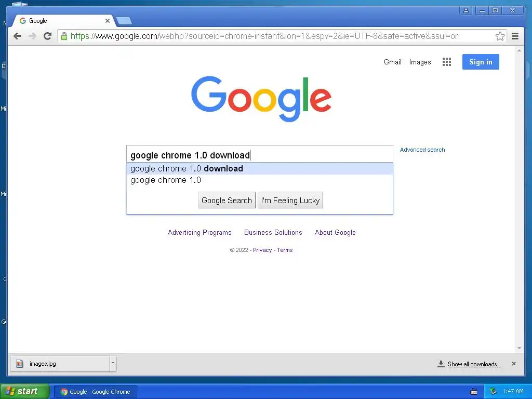The width and height of the screenshot is (532, 399).
Task: Click the on-screen keyboard tray icon
Action: (x=474, y=392)
